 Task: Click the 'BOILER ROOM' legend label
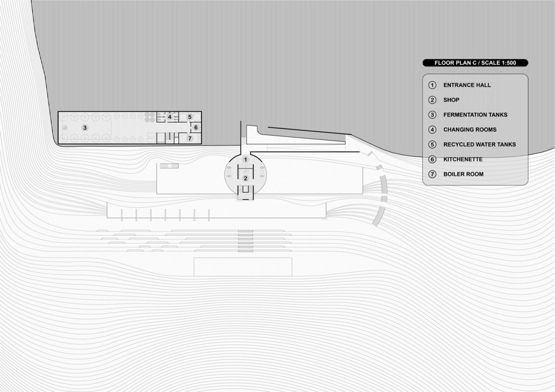click(463, 174)
